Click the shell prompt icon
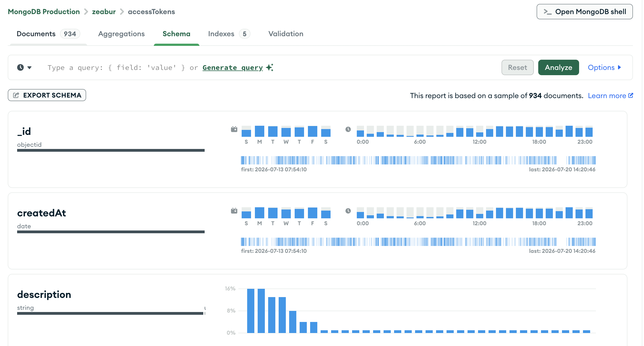Viewport: 644px width, 346px height. [547, 12]
